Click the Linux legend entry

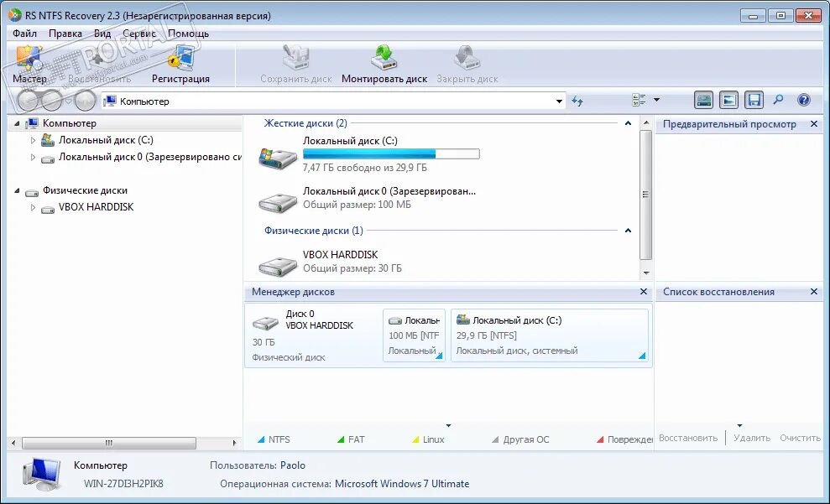coord(428,439)
